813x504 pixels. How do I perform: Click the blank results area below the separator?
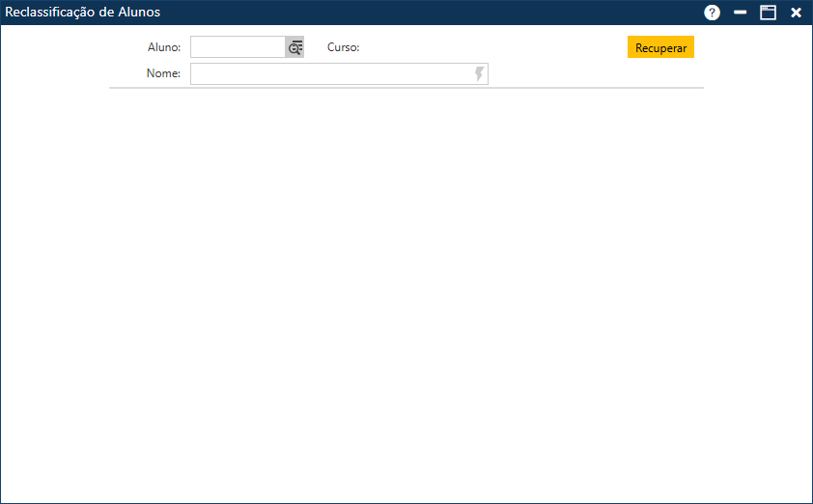tap(406, 290)
